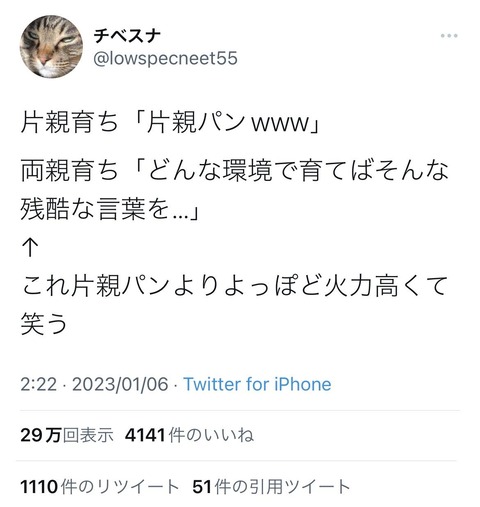Select the final 笑う text line

44,324
